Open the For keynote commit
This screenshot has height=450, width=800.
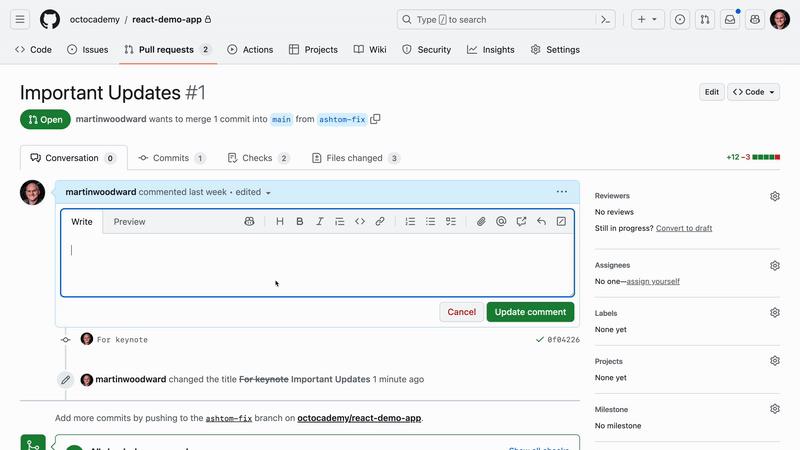(122, 340)
